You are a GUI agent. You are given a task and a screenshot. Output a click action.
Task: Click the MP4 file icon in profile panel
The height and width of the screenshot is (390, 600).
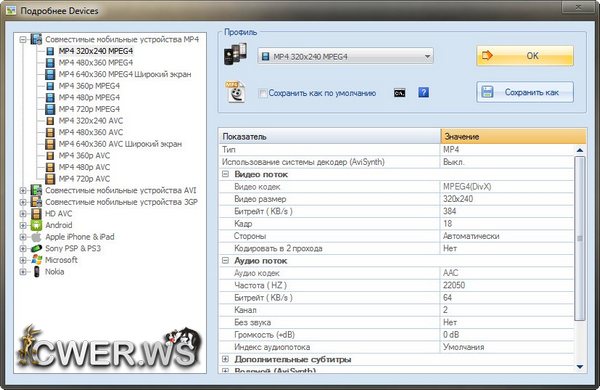235,92
